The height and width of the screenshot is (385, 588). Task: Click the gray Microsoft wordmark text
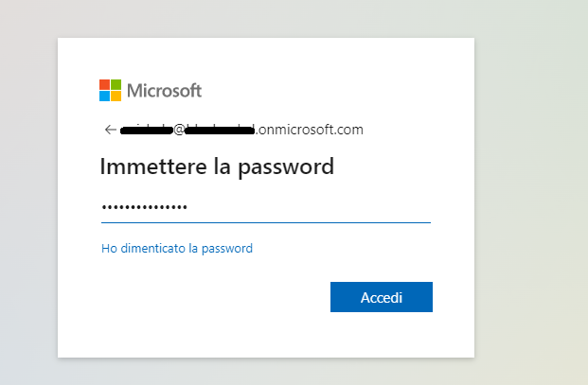164,91
